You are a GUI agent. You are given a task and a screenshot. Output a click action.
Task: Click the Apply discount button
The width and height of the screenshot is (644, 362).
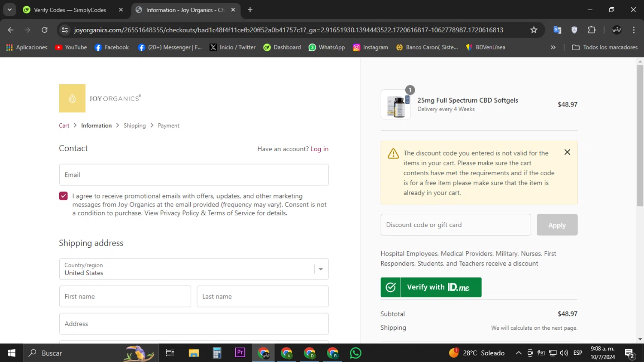[x=557, y=225]
